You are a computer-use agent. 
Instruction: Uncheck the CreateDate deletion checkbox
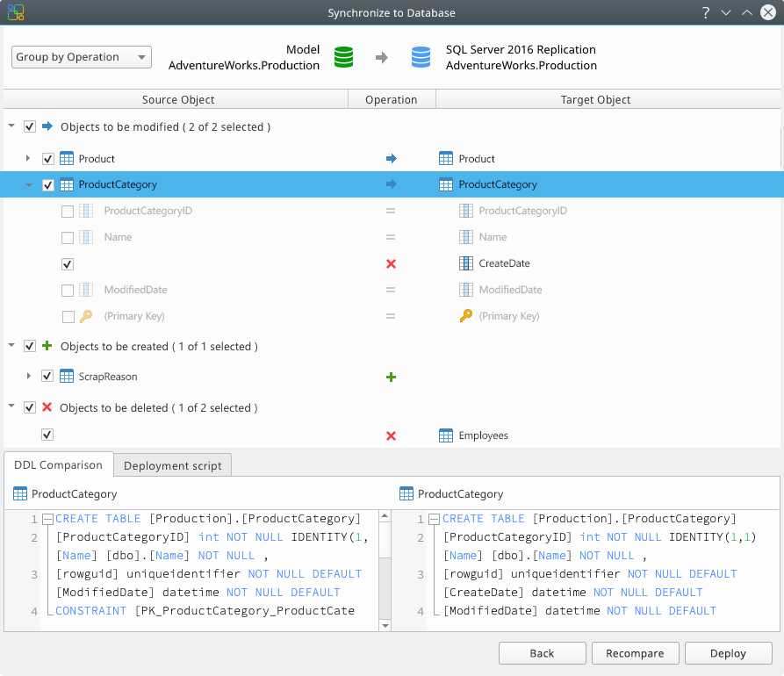pos(68,264)
